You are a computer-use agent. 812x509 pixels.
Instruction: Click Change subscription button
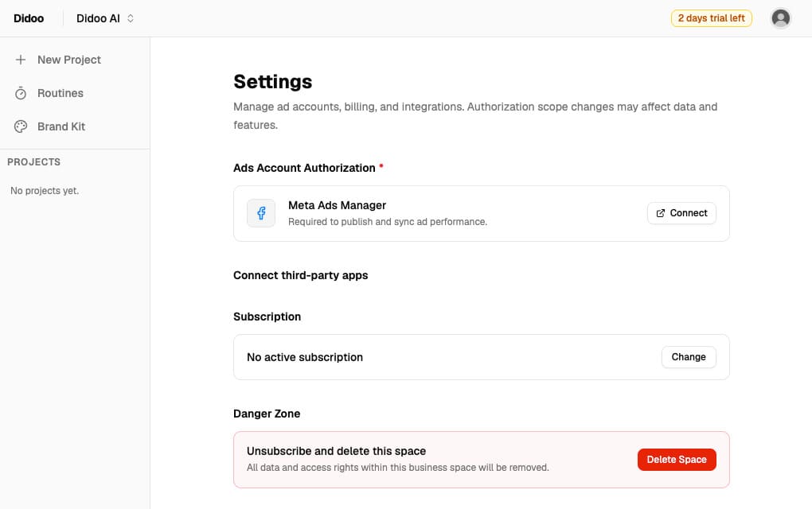pyautogui.click(x=689, y=357)
